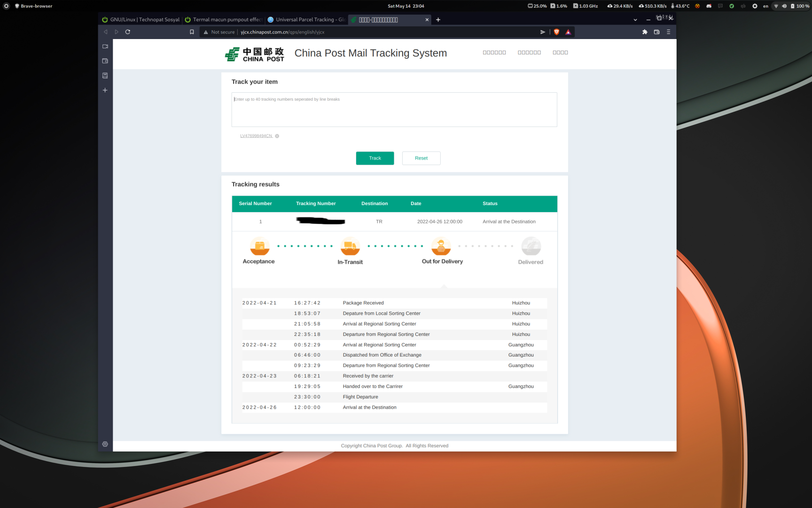Open the Wallet icon in the sidebar

[105, 61]
